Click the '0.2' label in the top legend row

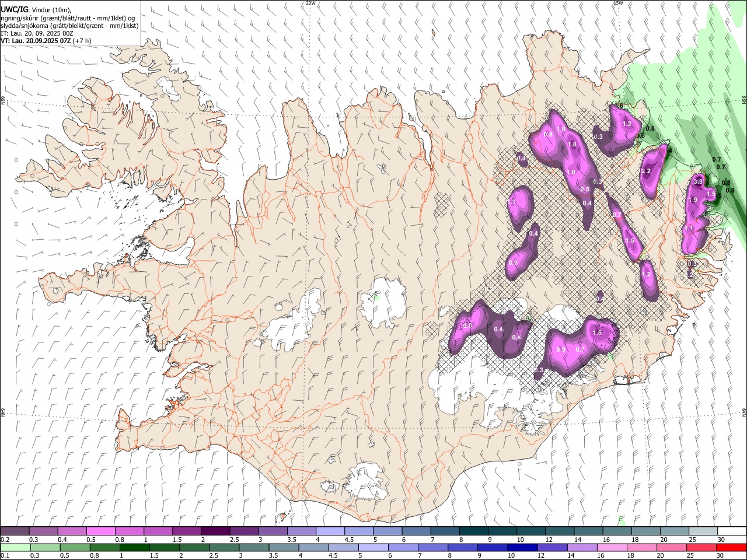click(5, 540)
